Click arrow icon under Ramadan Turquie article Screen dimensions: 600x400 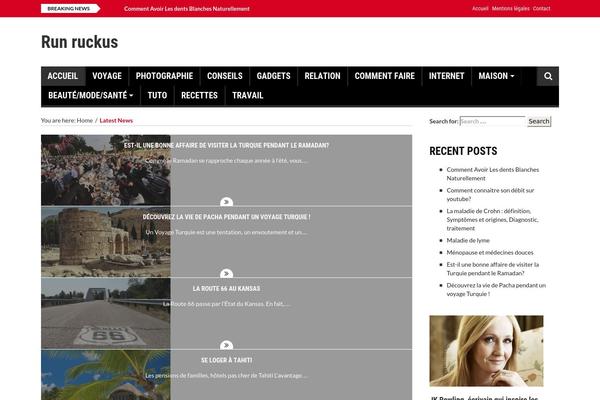click(x=226, y=202)
